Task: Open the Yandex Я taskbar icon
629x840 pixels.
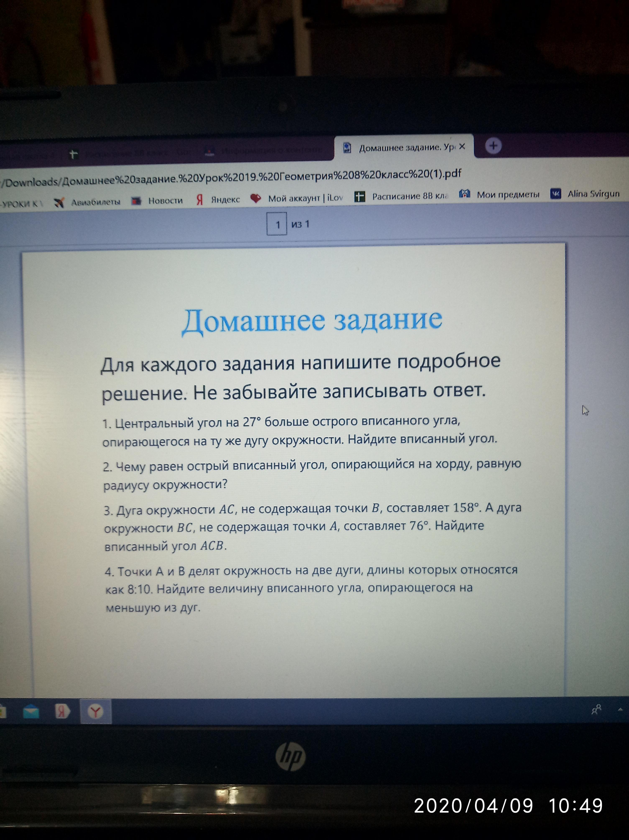Action: click(63, 711)
